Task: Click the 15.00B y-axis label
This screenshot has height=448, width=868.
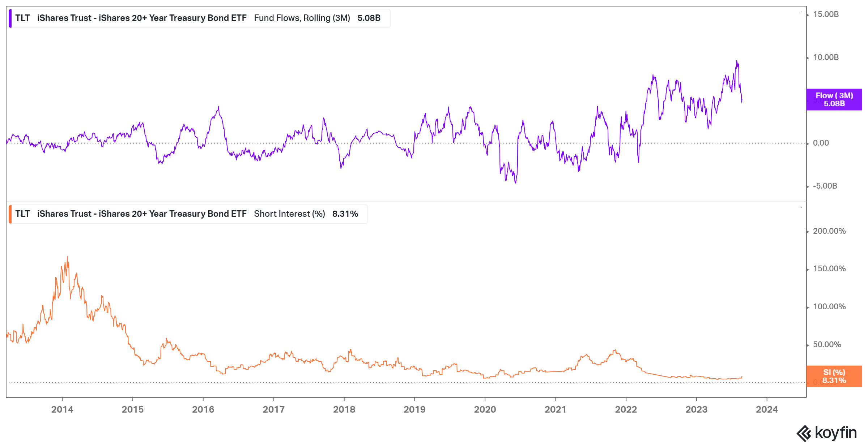Action: [826, 14]
